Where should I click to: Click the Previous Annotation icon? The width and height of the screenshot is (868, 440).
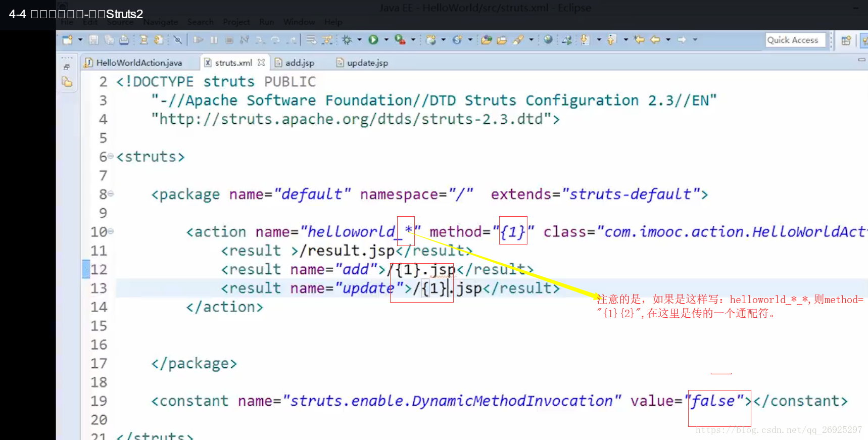[x=612, y=39]
